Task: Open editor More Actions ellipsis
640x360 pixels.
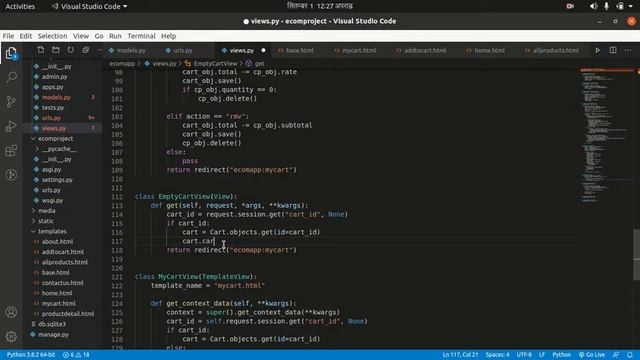Action: click(628, 50)
